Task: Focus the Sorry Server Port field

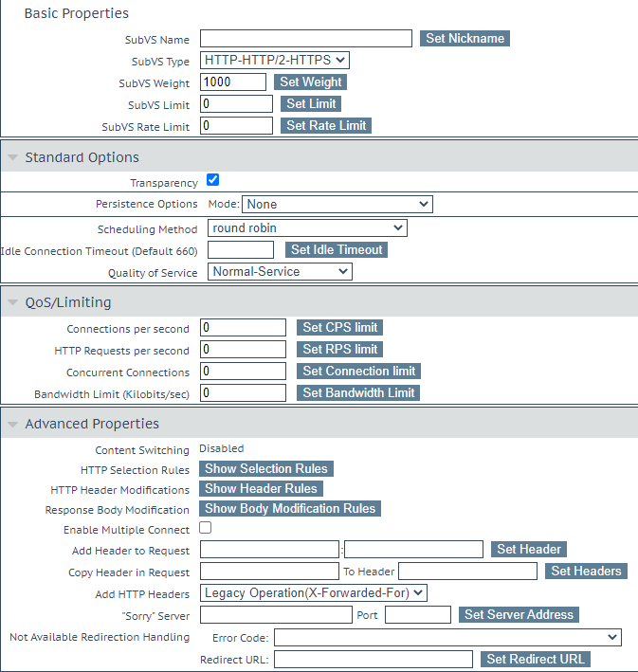Action: (x=418, y=614)
